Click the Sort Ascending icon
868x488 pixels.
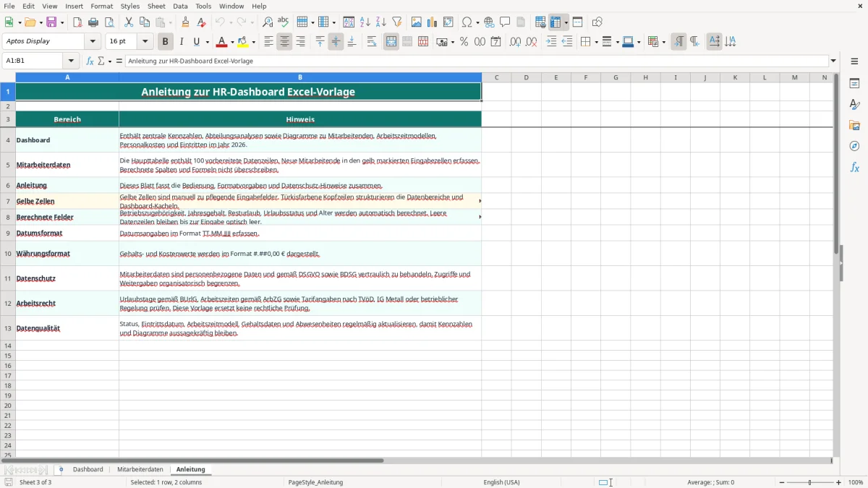pos(365,22)
